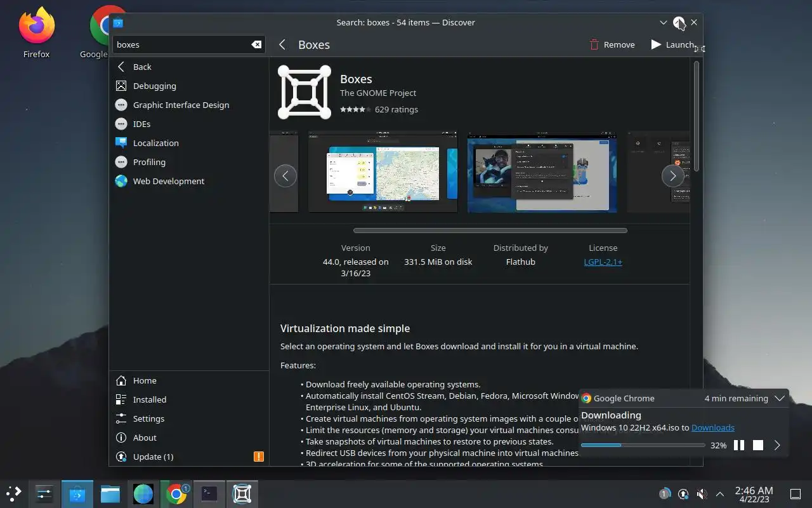The height and width of the screenshot is (508, 812).
Task: Click the Flathub distributor text
Action: (x=520, y=262)
